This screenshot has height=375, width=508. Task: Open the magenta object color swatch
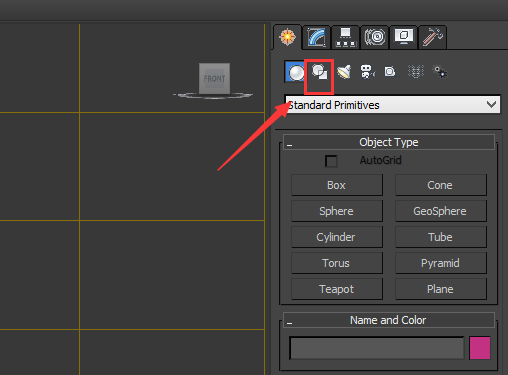click(480, 348)
